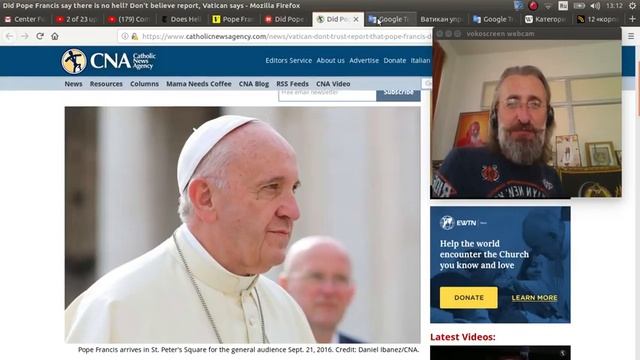
Task: Open the CNA Blog link
Action: click(254, 84)
